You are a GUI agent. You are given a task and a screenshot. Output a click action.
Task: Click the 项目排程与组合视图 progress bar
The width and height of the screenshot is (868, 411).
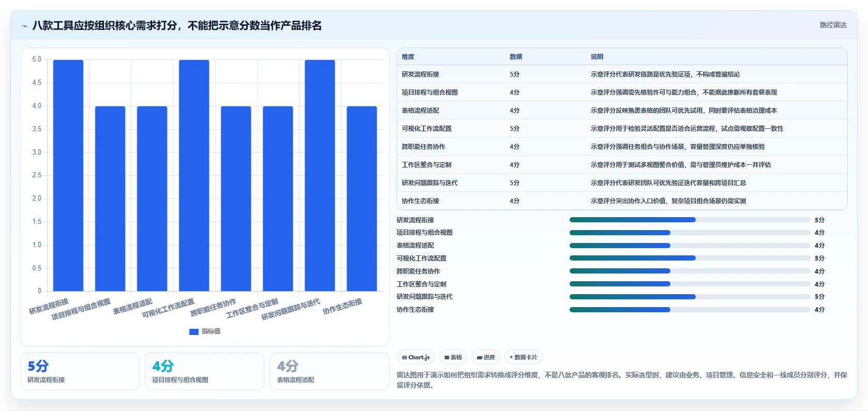point(690,233)
